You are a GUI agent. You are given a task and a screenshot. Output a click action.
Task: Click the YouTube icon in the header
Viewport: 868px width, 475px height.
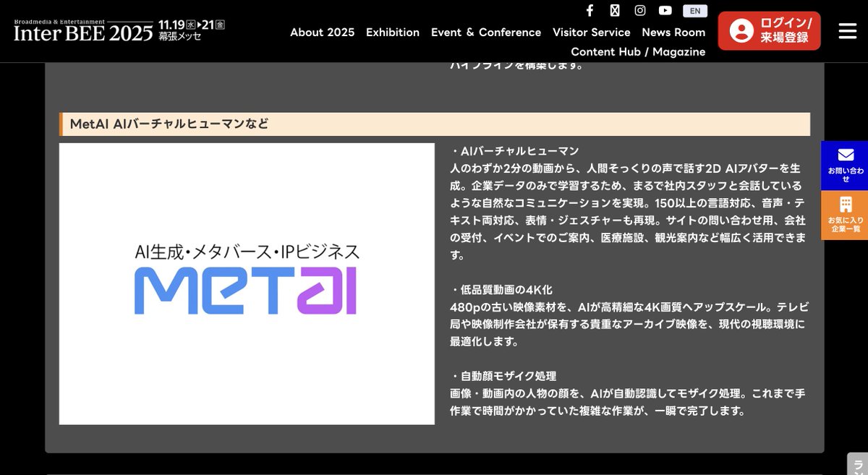coord(665,10)
